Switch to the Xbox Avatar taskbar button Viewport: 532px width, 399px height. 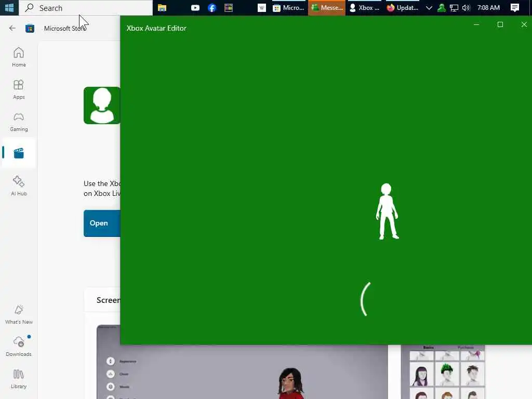click(364, 7)
